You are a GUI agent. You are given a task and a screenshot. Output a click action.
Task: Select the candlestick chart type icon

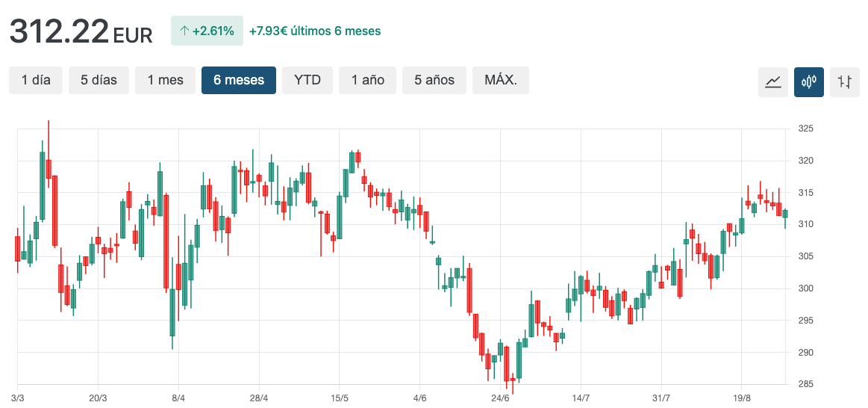pos(809,81)
